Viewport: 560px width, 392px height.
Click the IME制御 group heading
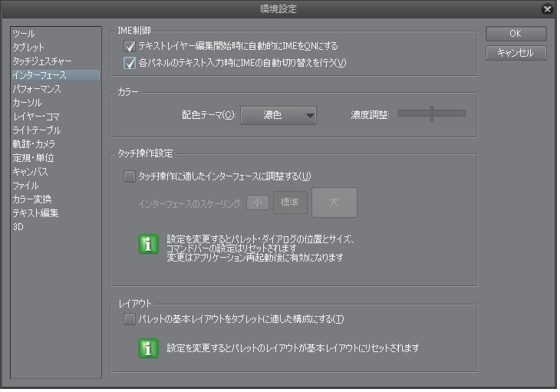(134, 31)
